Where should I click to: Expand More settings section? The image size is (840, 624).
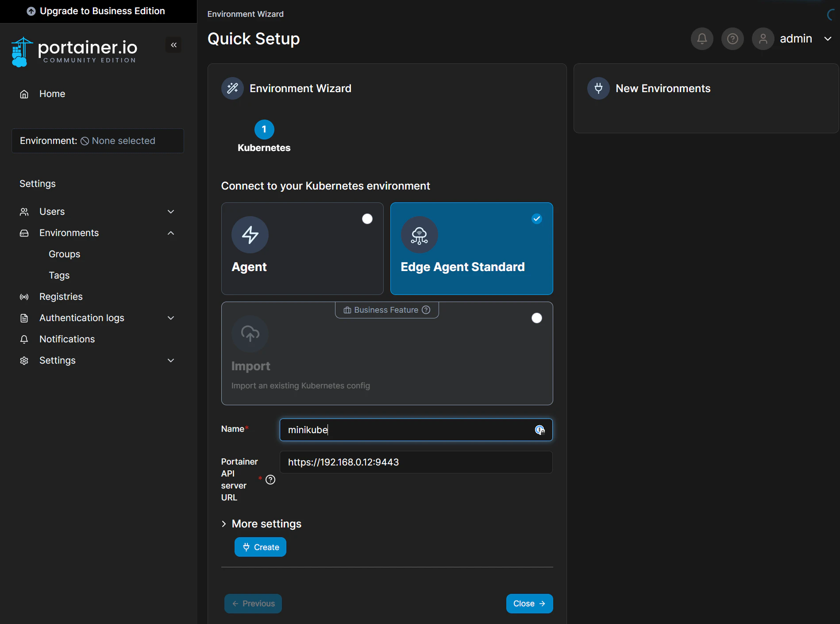pyautogui.click(x=261, y=524)
